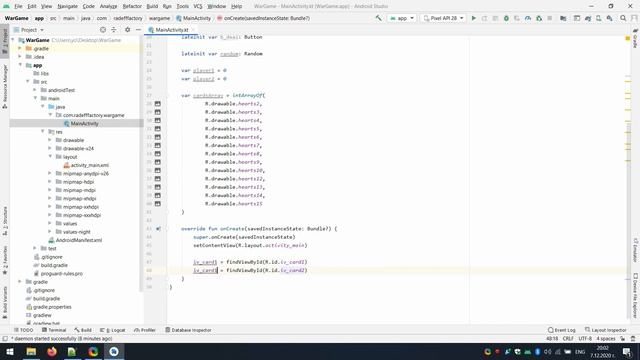Open the Terminal tool window

click(x=54, y=330)
